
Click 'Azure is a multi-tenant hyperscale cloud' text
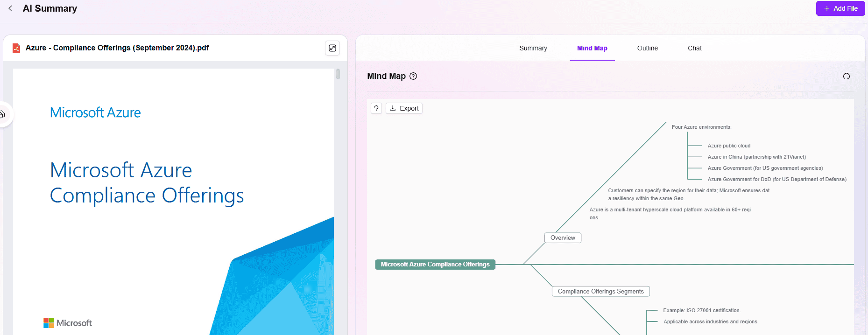[x=670, y=213]
